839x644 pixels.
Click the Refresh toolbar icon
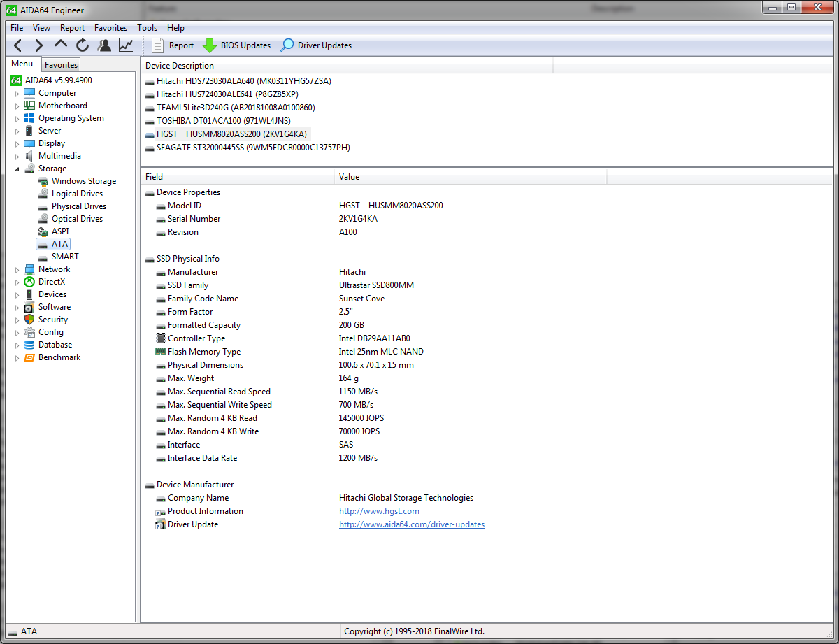(83, 45)
